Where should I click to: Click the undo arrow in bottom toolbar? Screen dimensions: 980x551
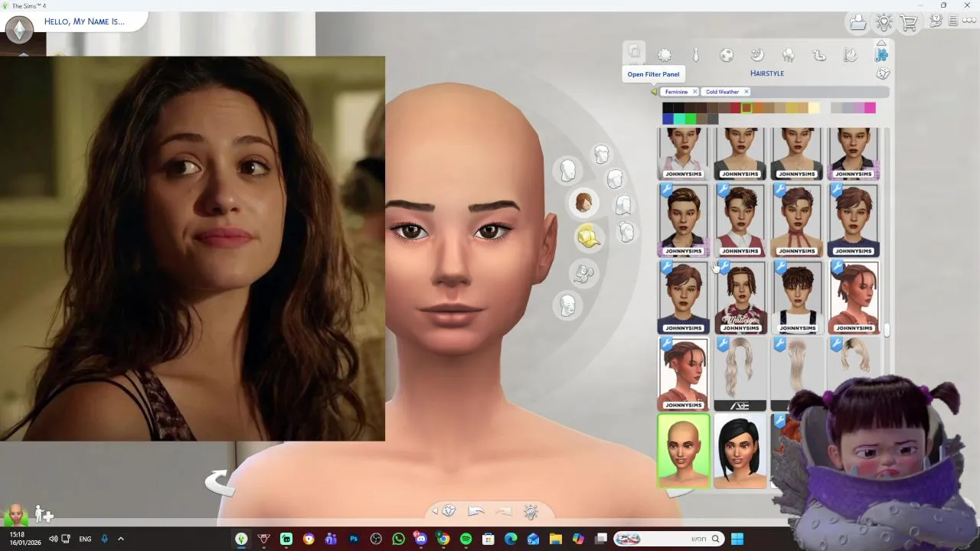[x=476, y=511]
